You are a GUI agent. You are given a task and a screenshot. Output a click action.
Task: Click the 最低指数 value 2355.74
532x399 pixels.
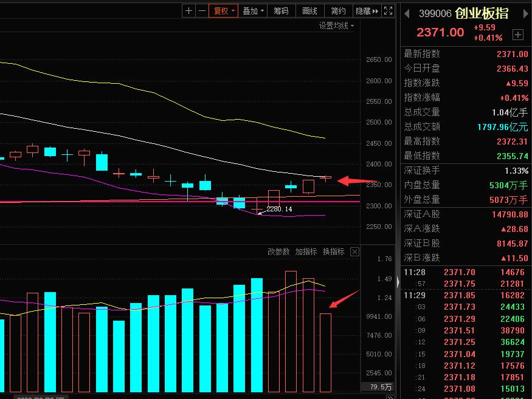tap(513, 156)
